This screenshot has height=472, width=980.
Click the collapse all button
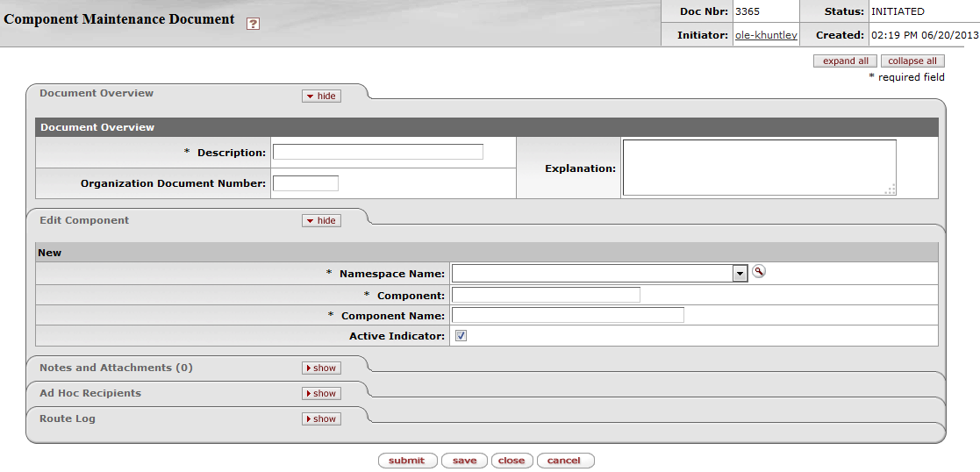click(x=912, y=61)
